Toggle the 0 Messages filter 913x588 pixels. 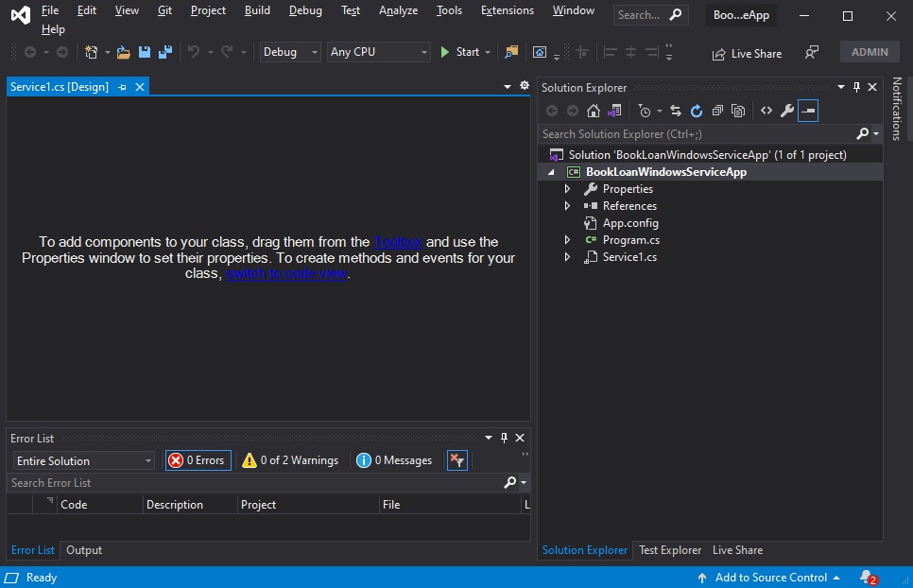tap(394, 460)
